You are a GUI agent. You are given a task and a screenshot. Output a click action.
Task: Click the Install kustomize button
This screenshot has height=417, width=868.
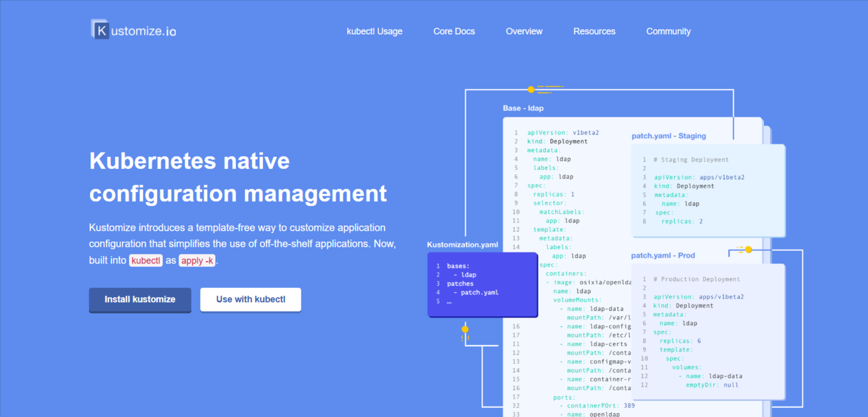(x=140, y=300)
